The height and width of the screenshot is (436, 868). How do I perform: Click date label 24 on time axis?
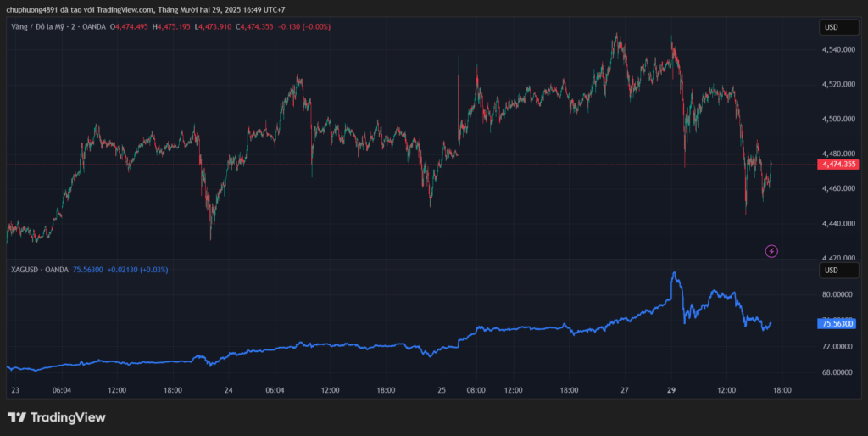pyautogui.click(x=229, y=390)
